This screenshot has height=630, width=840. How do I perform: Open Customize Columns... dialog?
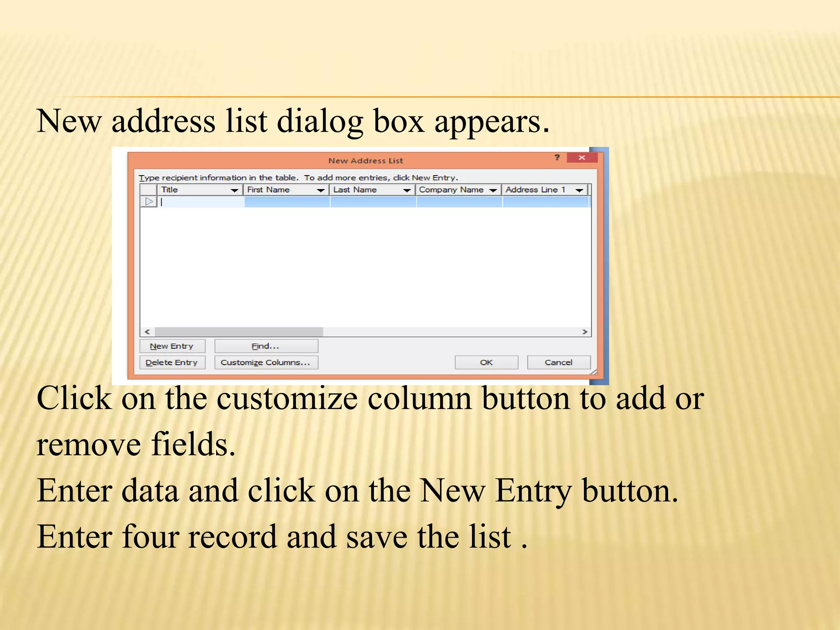coord(266,363)
